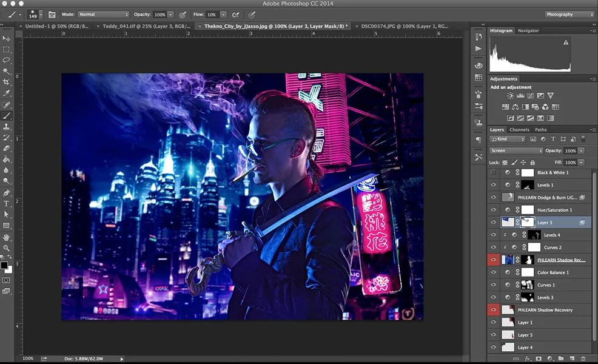The image size is (598, 364).
Task: Switch to the Navigator tab
Action: pos(528,30)
